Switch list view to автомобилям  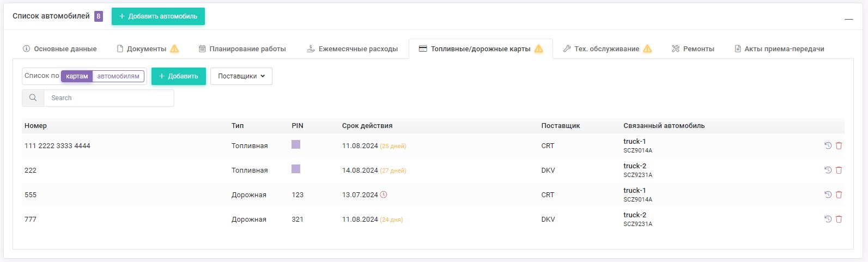pyautogui.click(x=118, y=76)
